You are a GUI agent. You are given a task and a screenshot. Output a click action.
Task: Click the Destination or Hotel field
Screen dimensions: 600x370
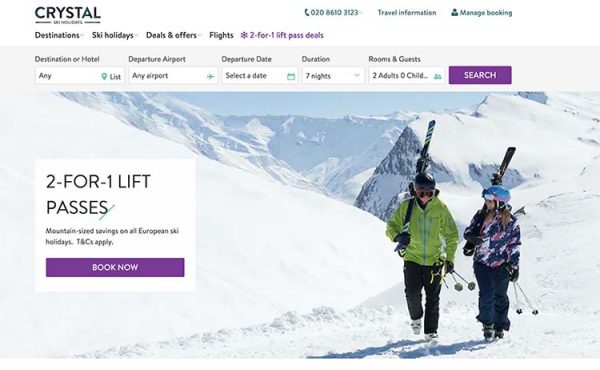pyautogui.click(x=79, y=76)
